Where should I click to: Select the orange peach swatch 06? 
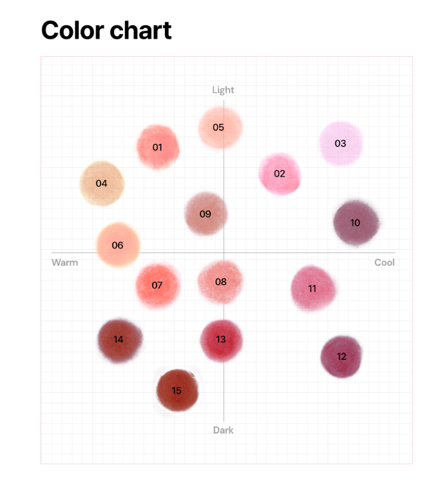(x=117, y=245)
